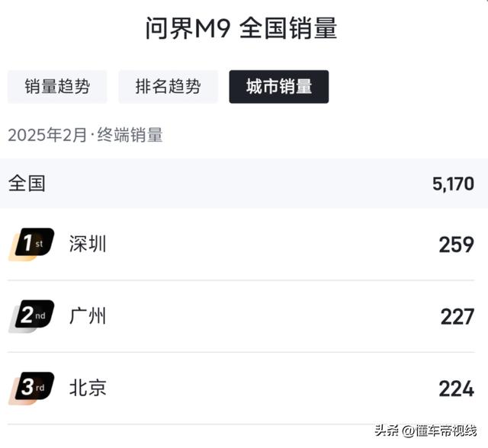Click the 头条 @懂车帝视线 watermark
The width and height of the screenshot is (488, 448).
click(425, 431)
